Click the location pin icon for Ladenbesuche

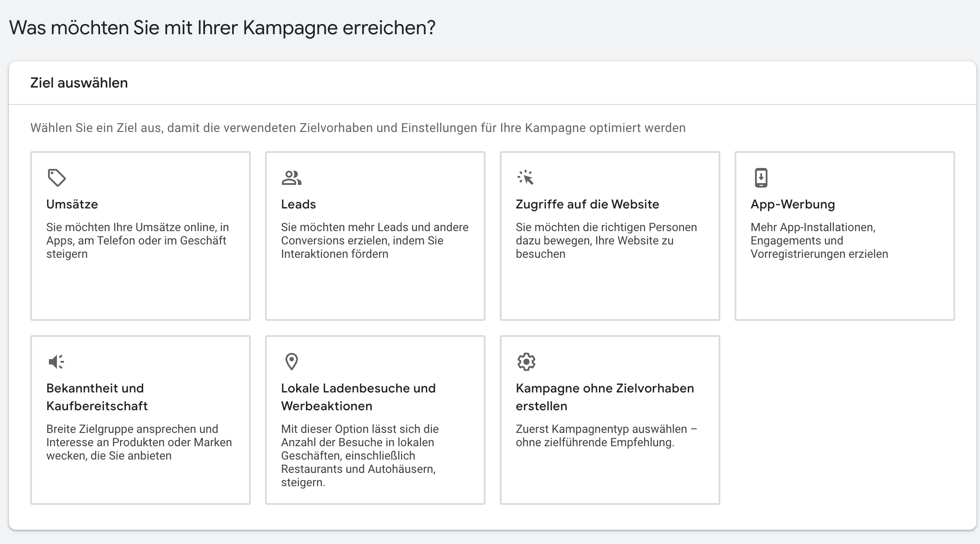tap(291, 362)
